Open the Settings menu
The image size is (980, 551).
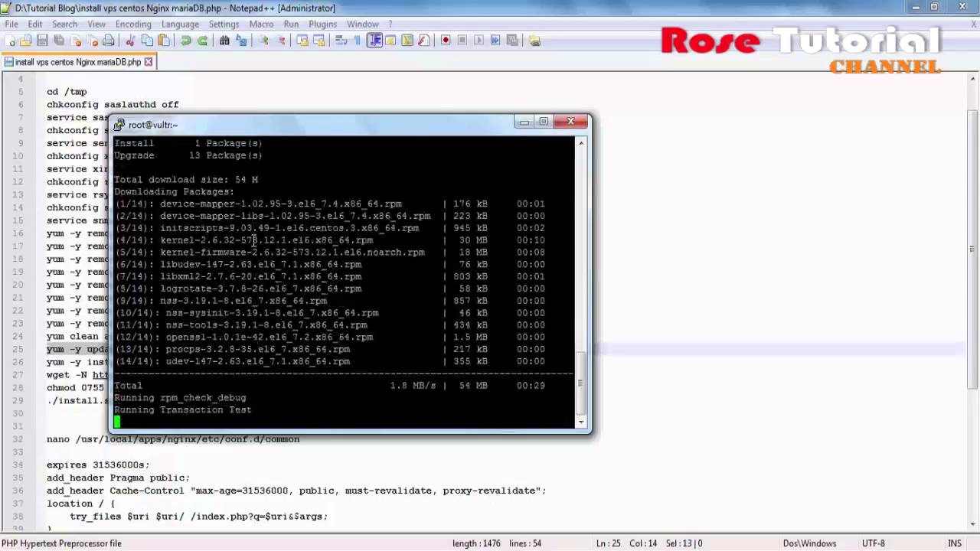(x=224, y=24)
